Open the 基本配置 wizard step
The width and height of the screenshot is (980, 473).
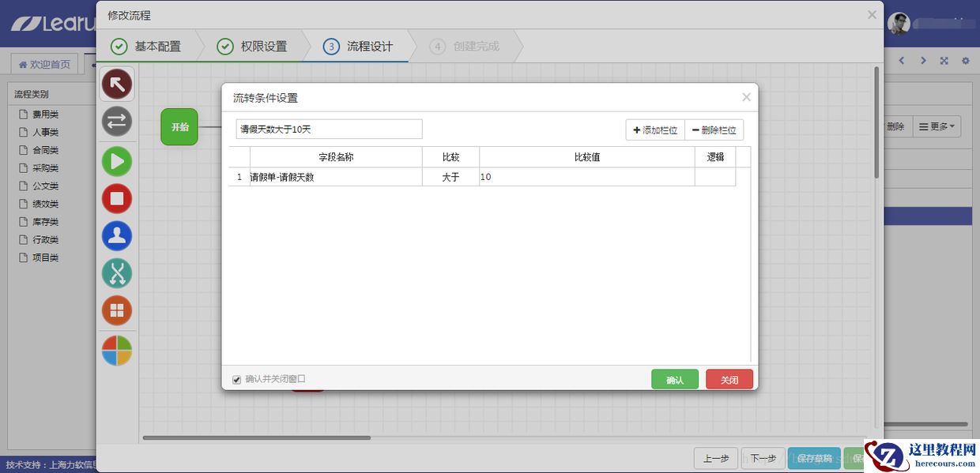pos(146,47)
